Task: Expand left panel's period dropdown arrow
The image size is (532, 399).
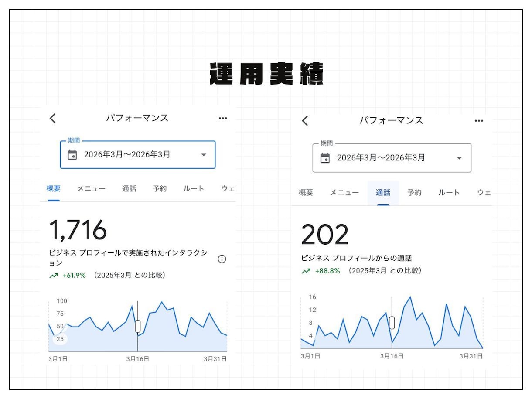Action: click(204, 155)
